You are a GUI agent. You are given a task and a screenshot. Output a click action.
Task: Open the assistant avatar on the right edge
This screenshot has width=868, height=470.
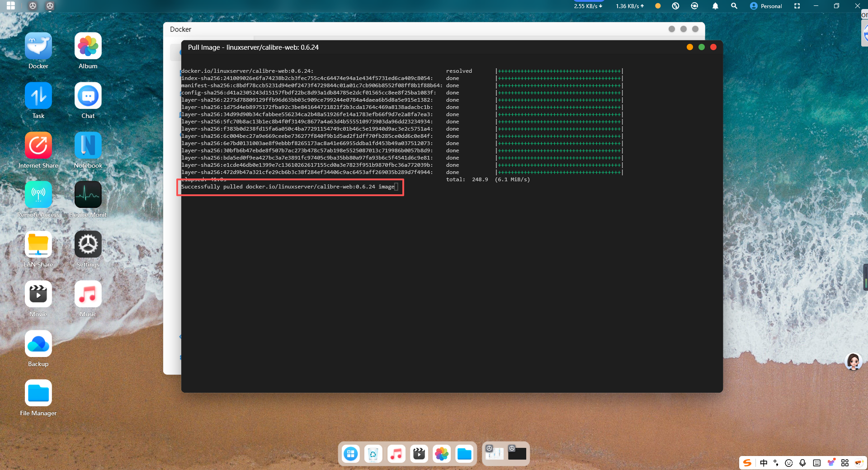tap(854, 362)
